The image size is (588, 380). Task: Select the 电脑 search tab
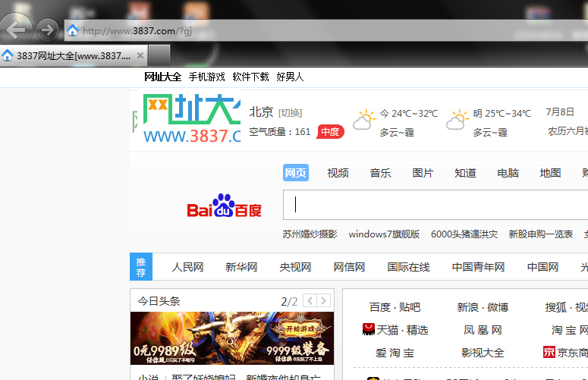coord(508,173)
